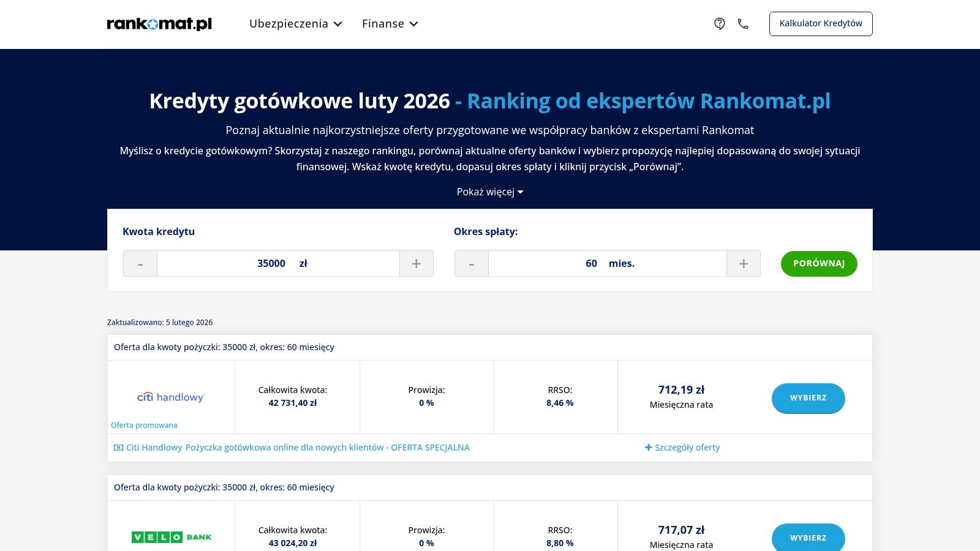Increase loan amount with plus button
Viewport: 980px width, 551px height.
pos(417,263)
